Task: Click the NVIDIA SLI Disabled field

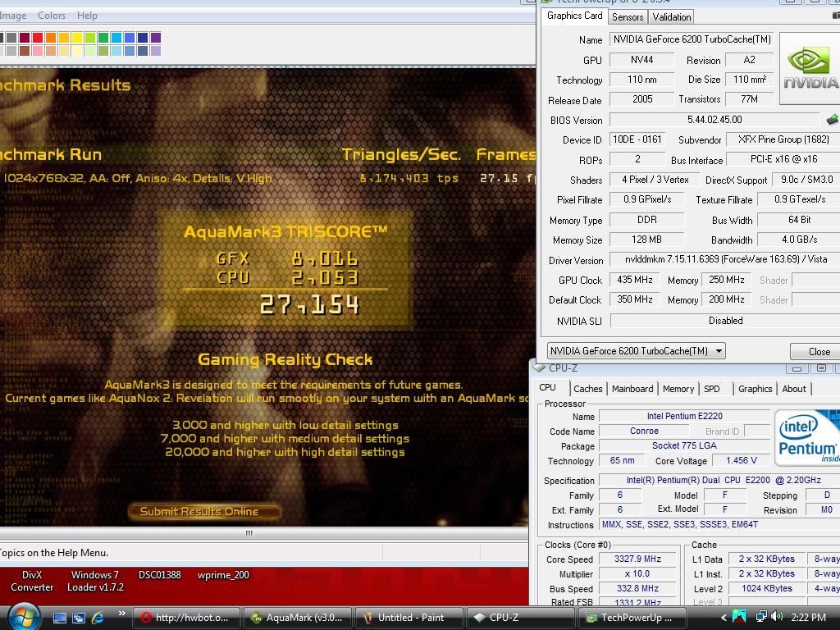Action: (725, 321)
